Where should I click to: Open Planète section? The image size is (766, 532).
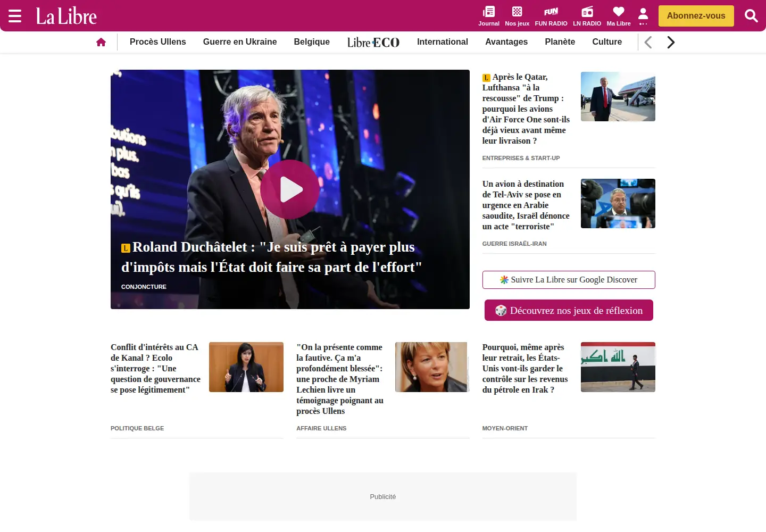coord(560,42)
